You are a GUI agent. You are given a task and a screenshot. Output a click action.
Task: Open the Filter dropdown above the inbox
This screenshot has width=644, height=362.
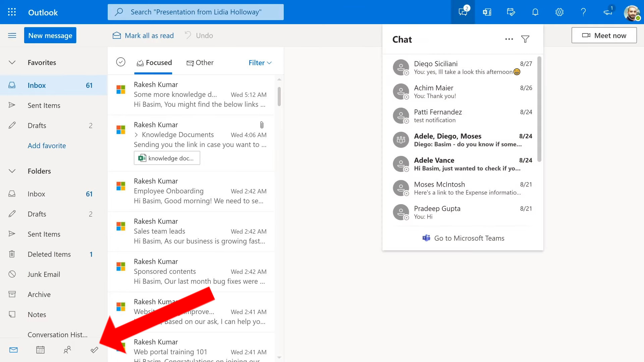coord(260,63)
